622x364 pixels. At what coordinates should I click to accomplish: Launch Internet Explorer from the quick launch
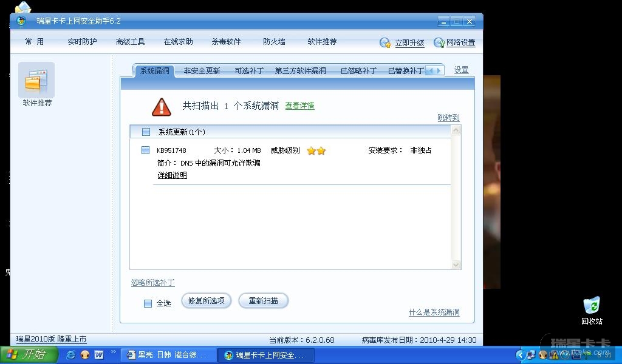click(70, 355)
